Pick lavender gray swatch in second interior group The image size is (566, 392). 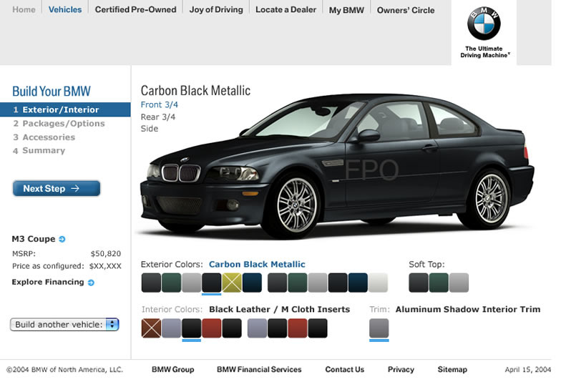point(257,328)
